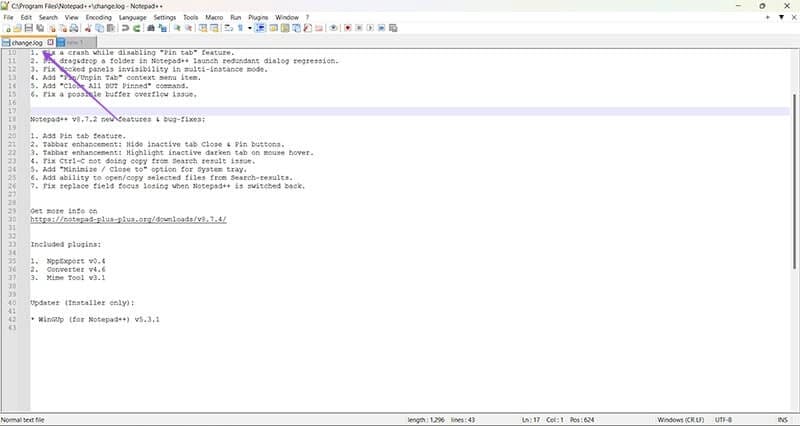Open the Document List panel icon

point(296,28)
